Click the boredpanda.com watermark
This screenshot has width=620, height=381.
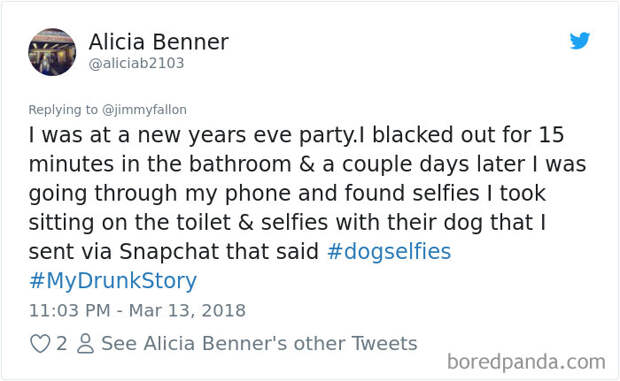point(526,362)
